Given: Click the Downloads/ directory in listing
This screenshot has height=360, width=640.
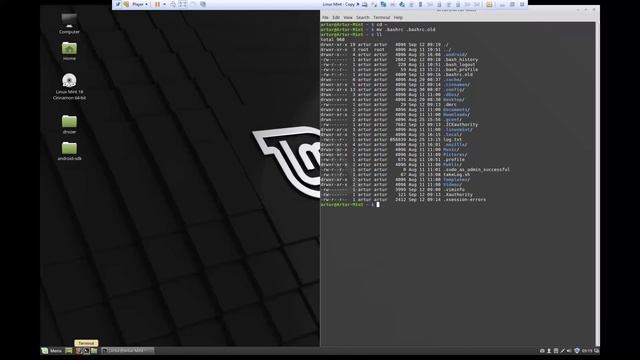Looking at the screenshot, I should (x=456, y=115).
